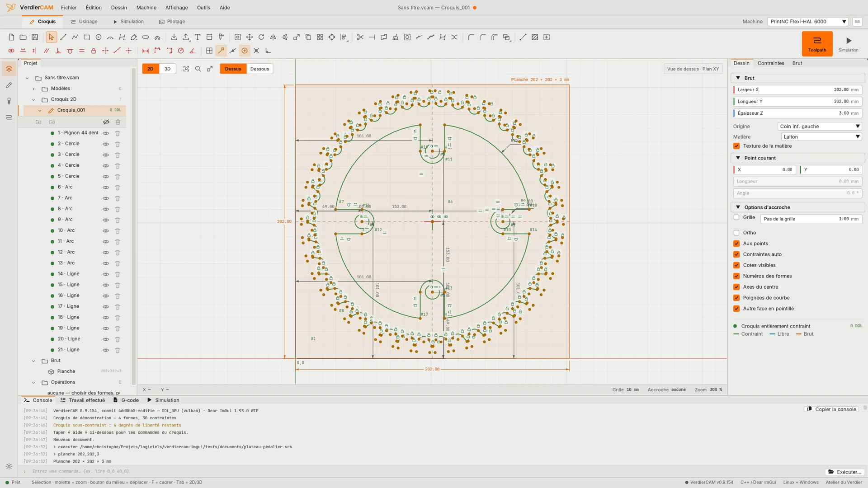The image size is (868, 488).
Task: Select the arrow selection tool
Action: tap(51, 38)
